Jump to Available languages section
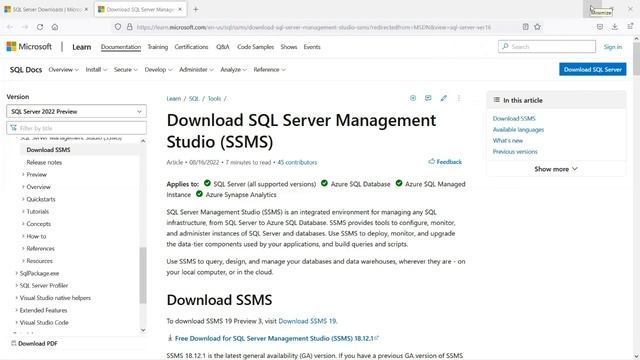Image resolution: width=640 pixels, height=360 pixels. [518, 129]
